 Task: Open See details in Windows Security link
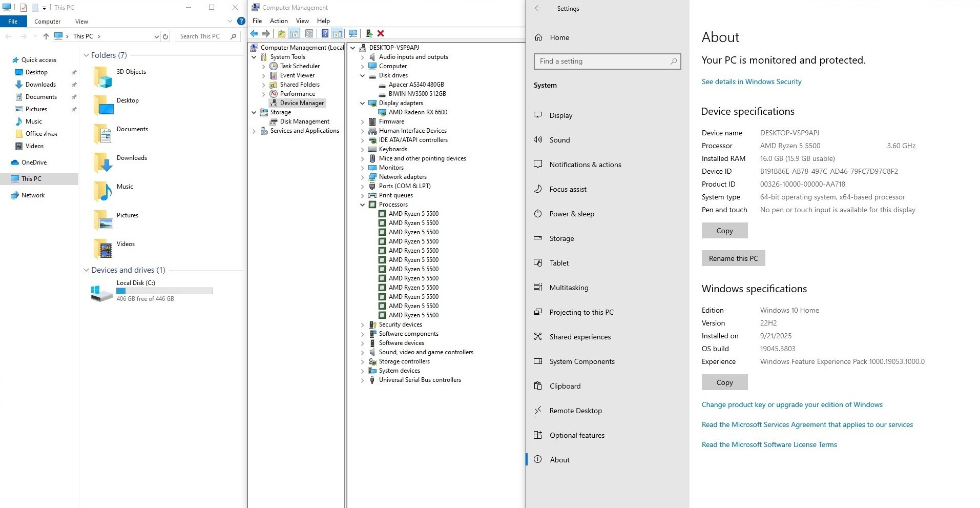tap(751, 82)
